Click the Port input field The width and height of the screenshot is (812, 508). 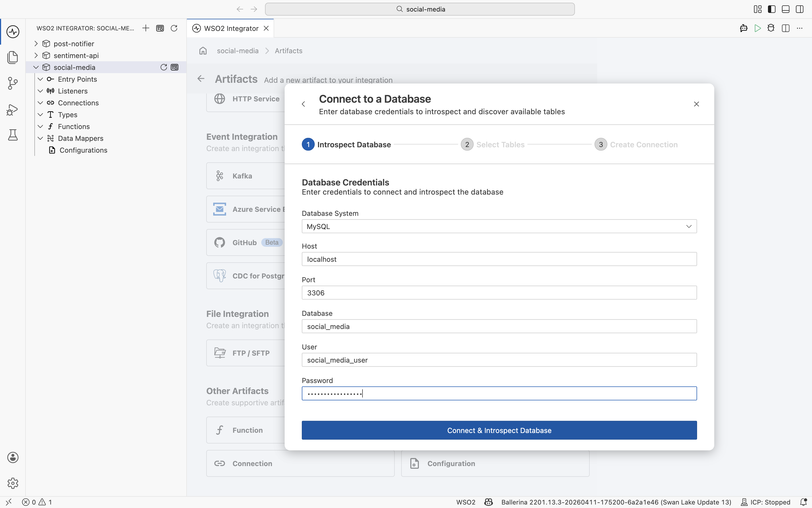pyautogui.click(x=499, y=293)
